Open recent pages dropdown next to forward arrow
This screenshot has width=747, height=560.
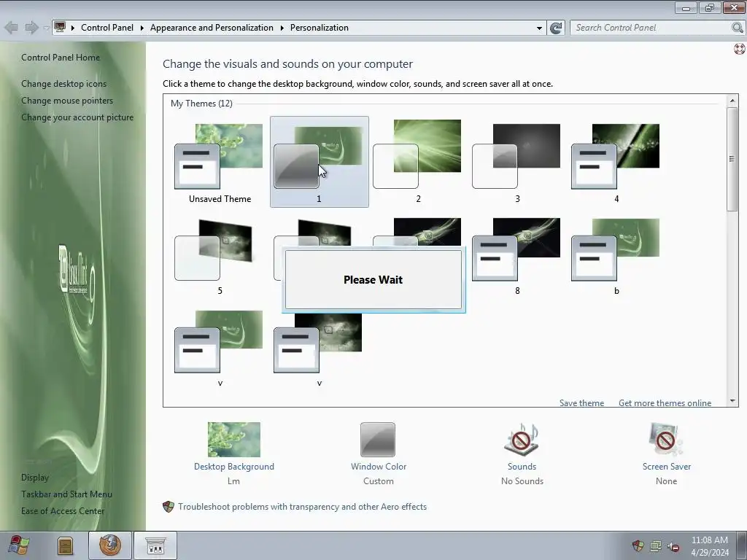click(x=46, y=28)
